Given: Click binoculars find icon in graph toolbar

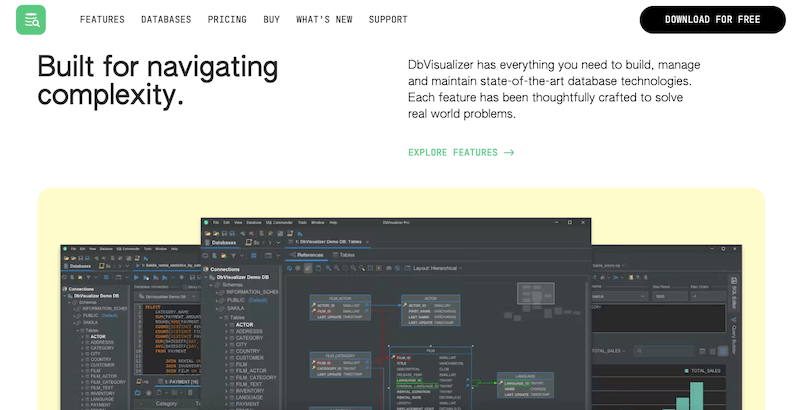Looking at the screenshot, I should click(388, 268).
